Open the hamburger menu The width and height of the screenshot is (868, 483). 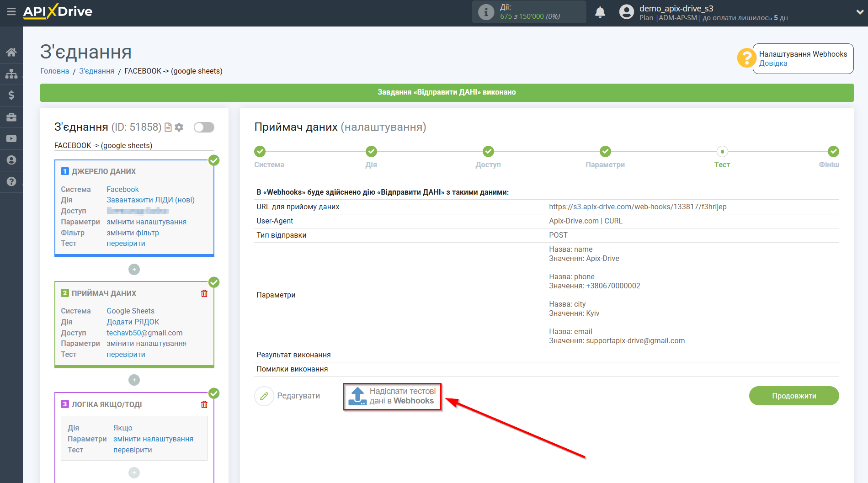pos(11,11)
